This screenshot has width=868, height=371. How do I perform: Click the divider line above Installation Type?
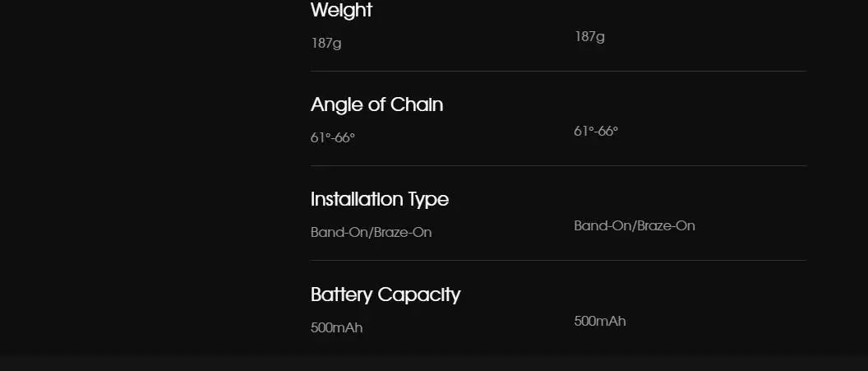pyautogui.click(x=558, y=166)
